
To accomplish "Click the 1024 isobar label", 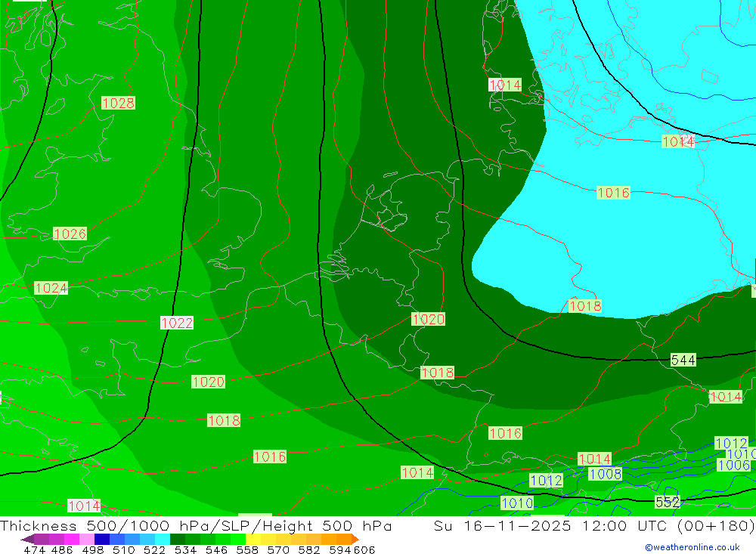I will point(51,288).
